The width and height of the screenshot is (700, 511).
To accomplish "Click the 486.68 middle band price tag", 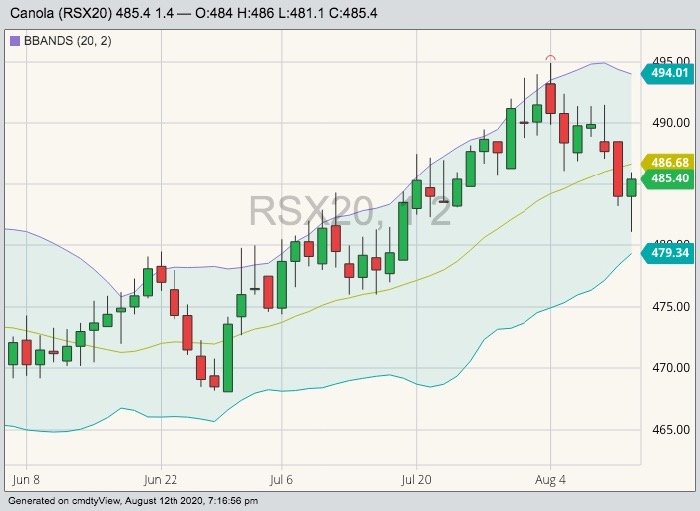I will [x=668, y=162].
